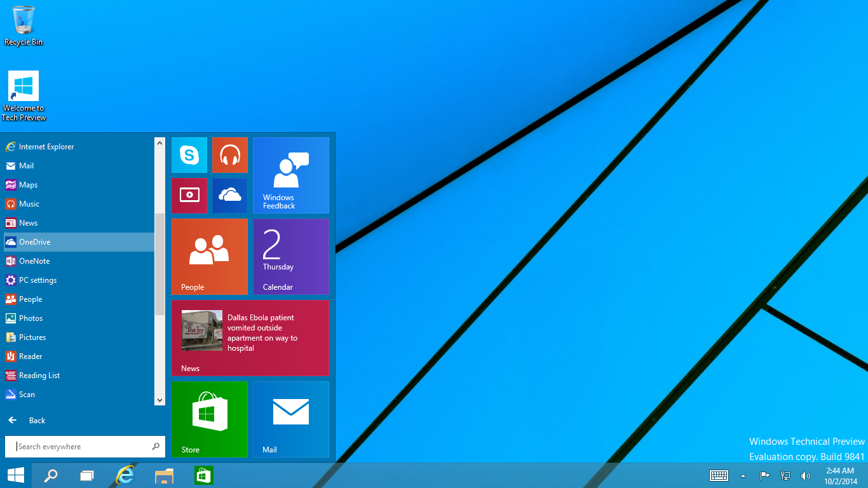Open the Action Center flag icon
The image size is (868, 488).
click(765, 475)
